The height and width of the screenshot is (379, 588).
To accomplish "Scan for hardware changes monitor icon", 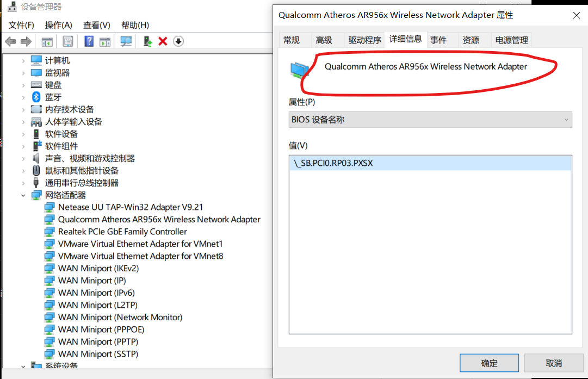I will pos(126,41).
